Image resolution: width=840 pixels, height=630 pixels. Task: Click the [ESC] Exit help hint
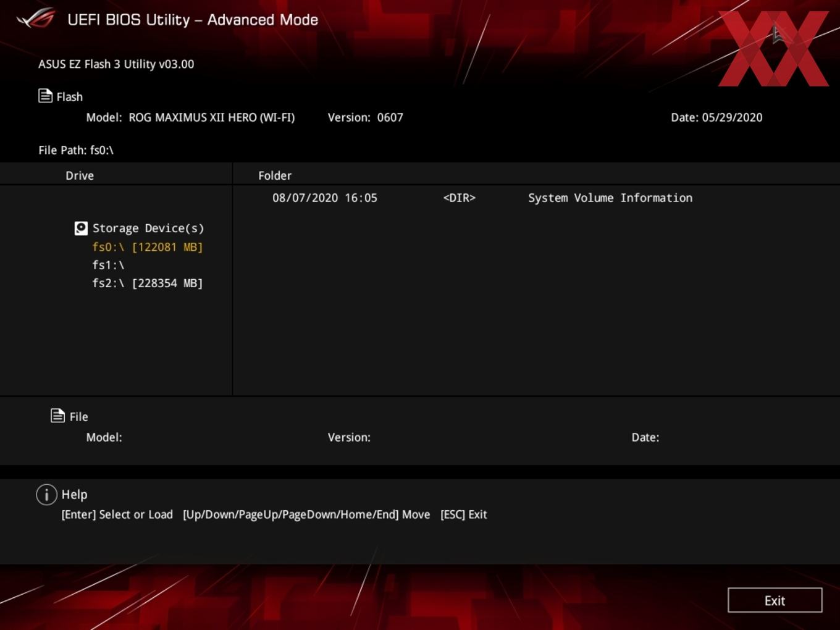coord(464,514)
